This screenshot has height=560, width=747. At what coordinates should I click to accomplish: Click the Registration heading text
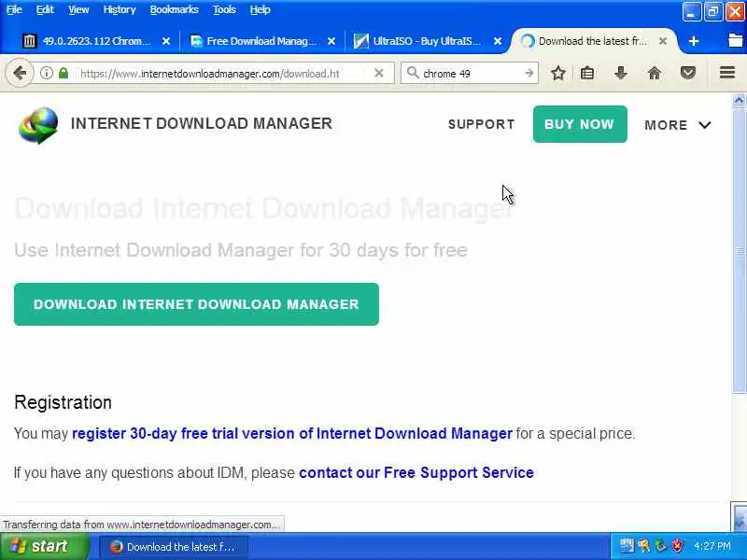[63, 402]
